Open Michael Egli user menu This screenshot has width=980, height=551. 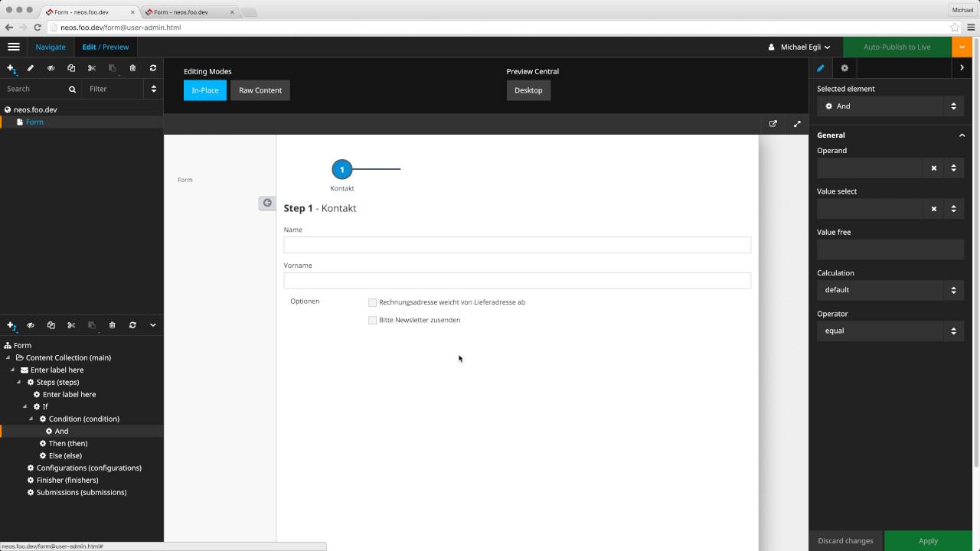(800, 47)
